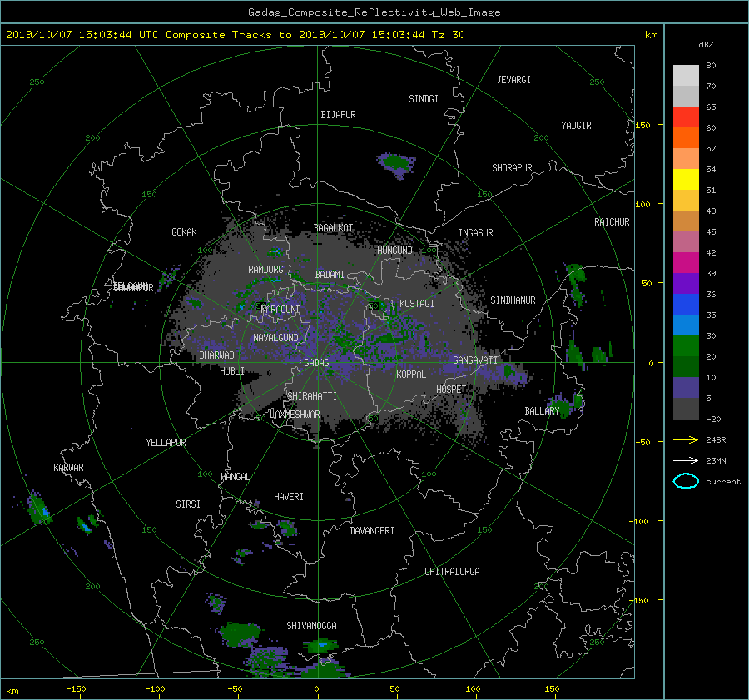749x700 pixels.
Task: Click the yellow 24SR arrow in legend
Action: click(686, 439)
